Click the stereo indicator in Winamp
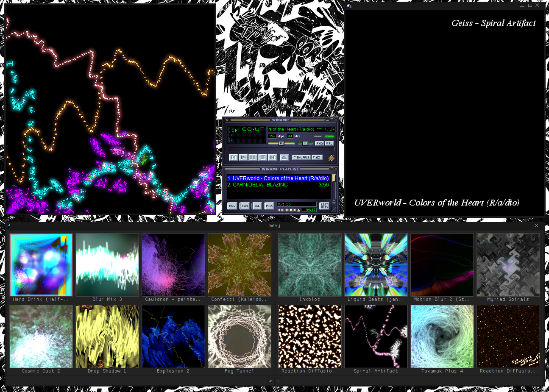549x392 pixels. click(329, 136)
